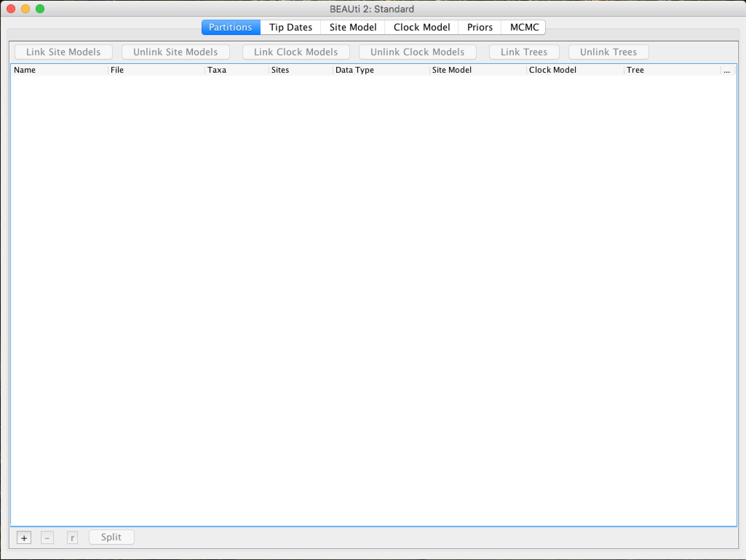Open the Tip Dates tab
The height and width of the screenshot is (560, 746).
coord(291,27)
